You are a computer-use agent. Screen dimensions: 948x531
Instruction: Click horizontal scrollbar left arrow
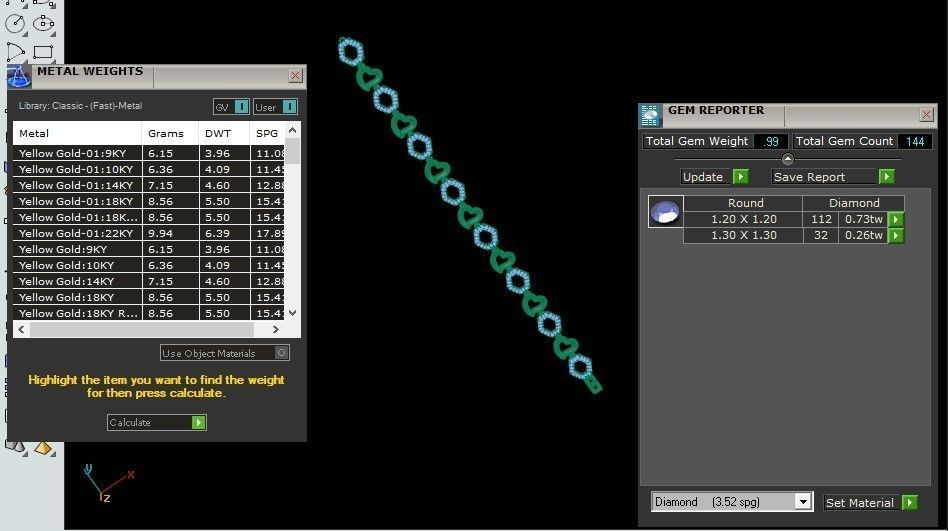(x=21, y=330)
